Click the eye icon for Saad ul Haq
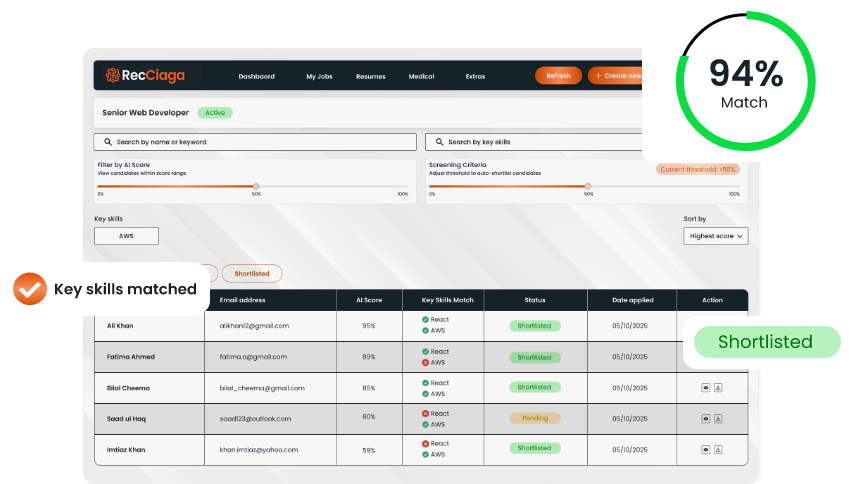 705,418
